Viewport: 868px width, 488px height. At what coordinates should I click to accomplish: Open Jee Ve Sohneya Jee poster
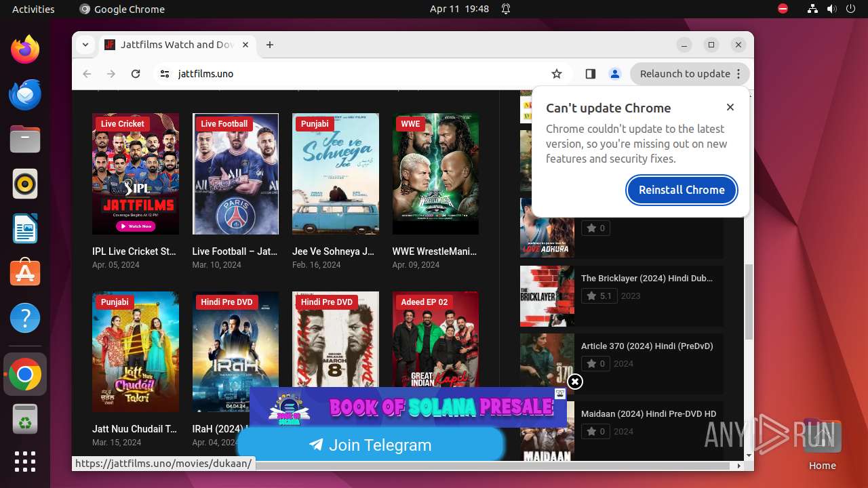pyautogui.click(x=336, y=174)
